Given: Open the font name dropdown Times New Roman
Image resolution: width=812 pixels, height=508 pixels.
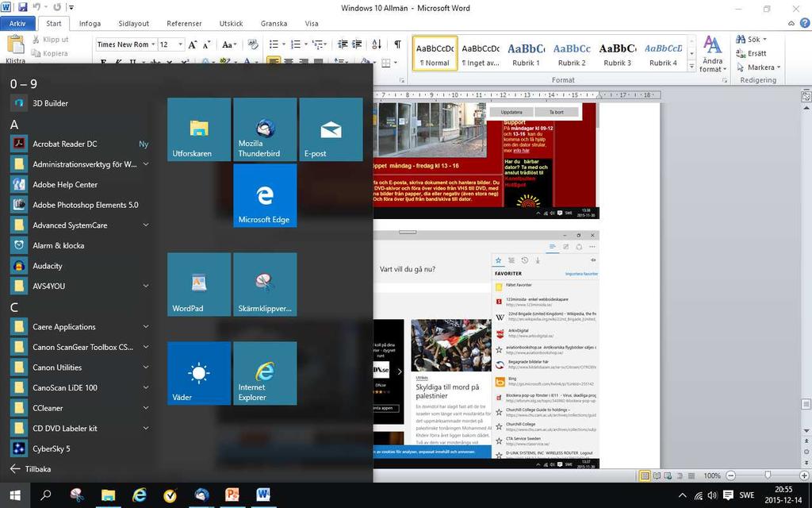Looking at the screenshot, I should pyautogui.click(x=153, y=44).
